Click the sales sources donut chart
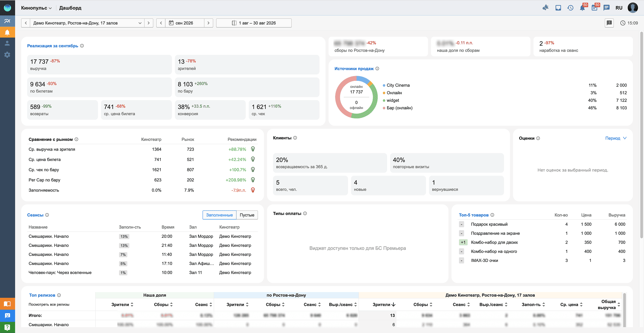Screen dimensions: 644x333 [x=356, y=97]
